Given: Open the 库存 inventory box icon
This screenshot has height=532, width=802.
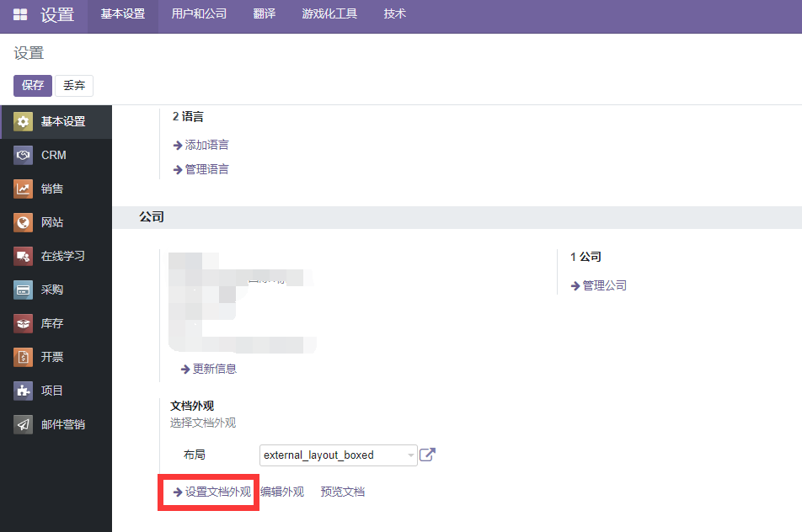Looking at the screenshot, I should pos(23,323).
